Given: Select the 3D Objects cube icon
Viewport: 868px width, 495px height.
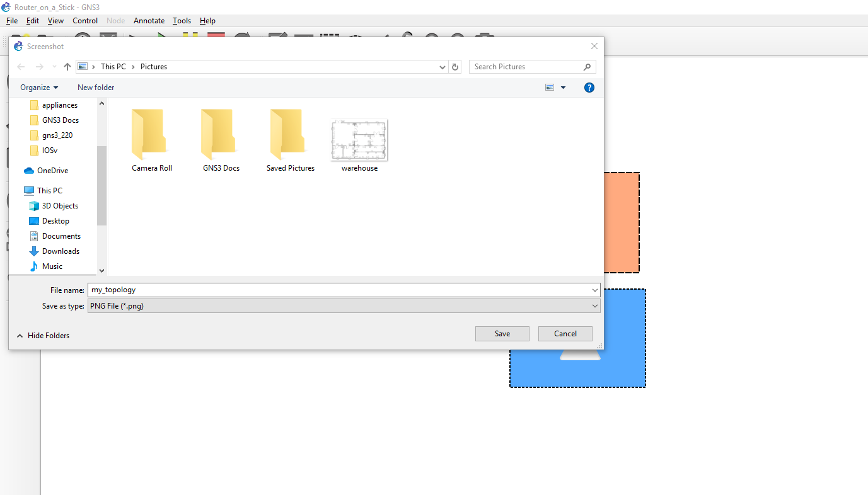Looking at the screenshot, I should point(34,206).
